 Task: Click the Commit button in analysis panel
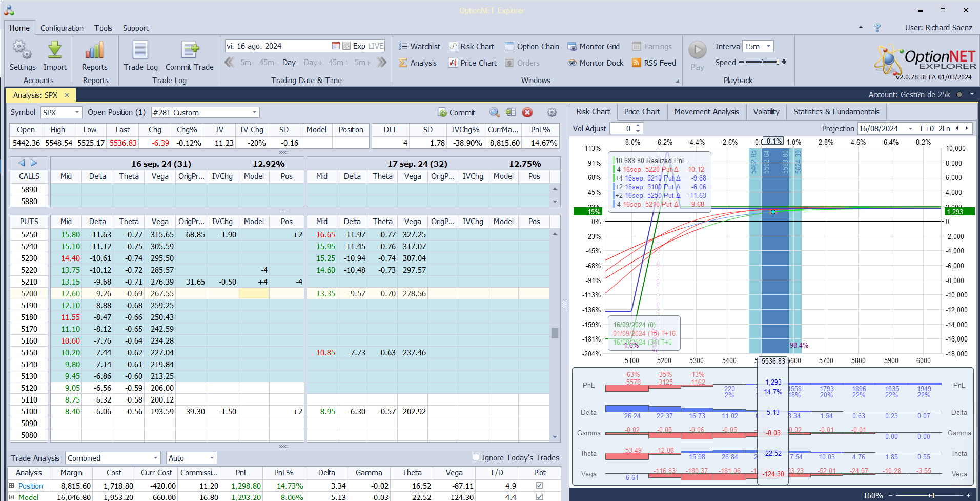point(457,112)
